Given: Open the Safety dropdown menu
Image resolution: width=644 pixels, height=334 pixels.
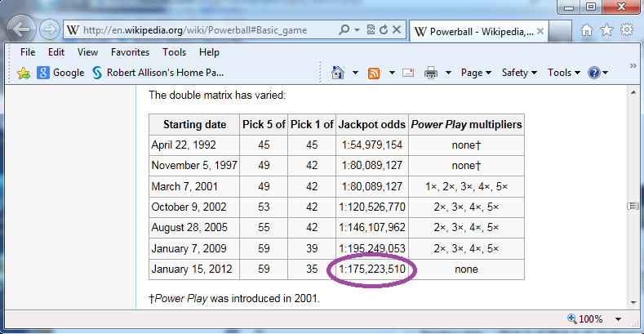Looking at the screenshot, I should click(x=519, y=73).
